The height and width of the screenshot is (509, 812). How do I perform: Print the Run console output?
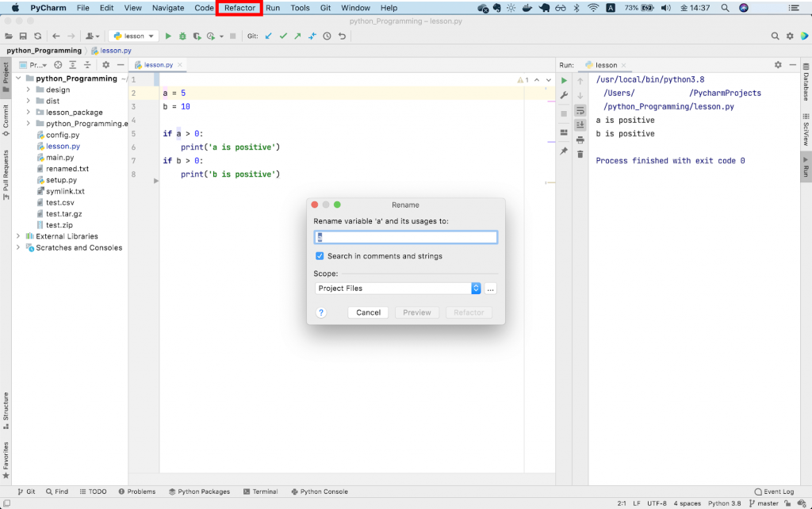[x=580, y=140]
